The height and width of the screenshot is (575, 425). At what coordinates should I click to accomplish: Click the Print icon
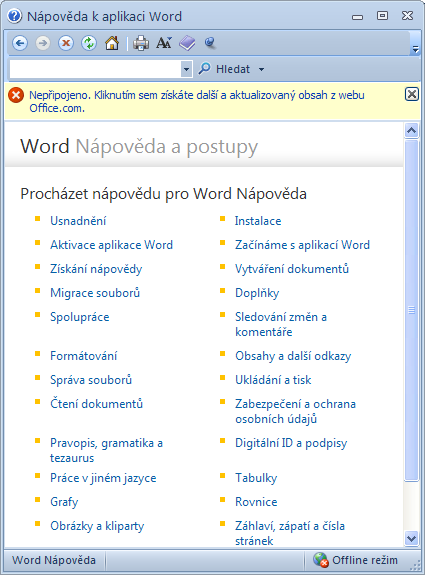tap(141, 43)
